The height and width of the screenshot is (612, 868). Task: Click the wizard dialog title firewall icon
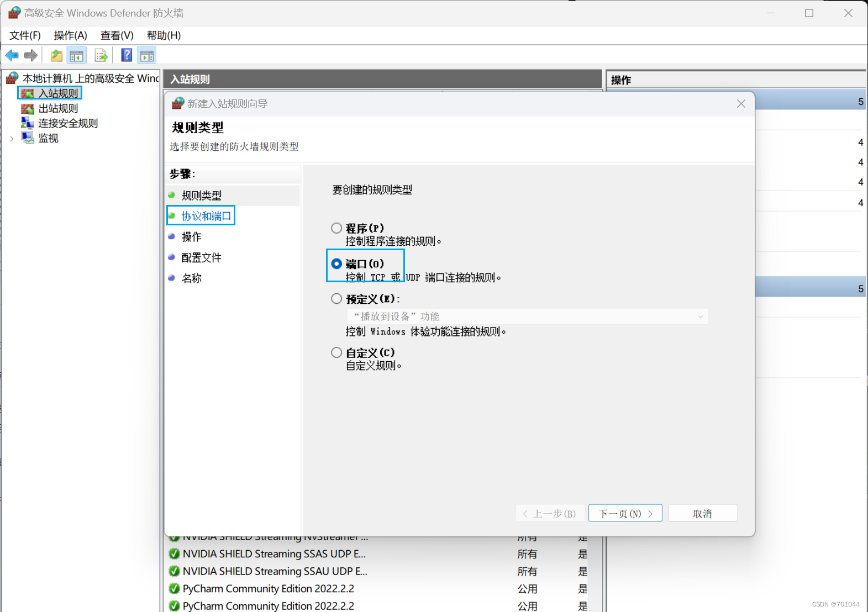[x=178, y=103]
